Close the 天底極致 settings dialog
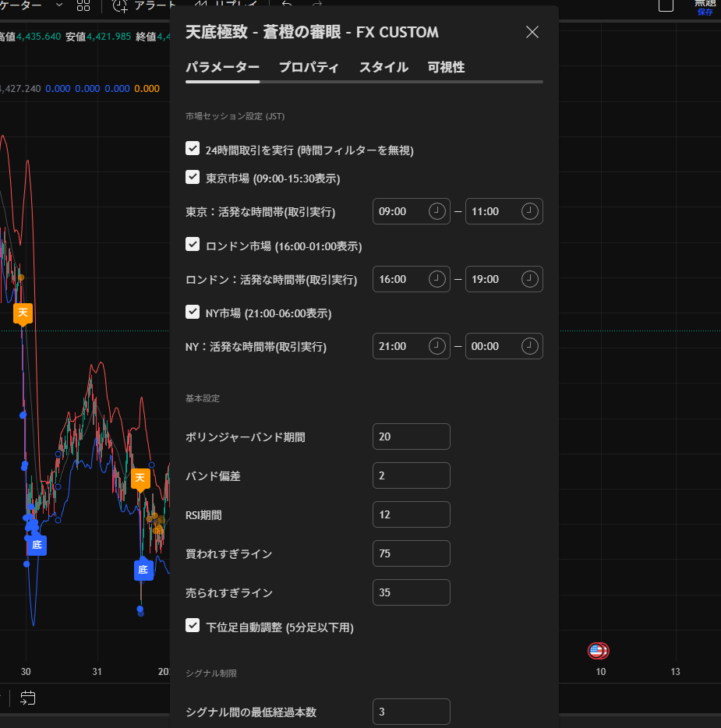This screenshot has height=728, width=721. coord(532,32)
